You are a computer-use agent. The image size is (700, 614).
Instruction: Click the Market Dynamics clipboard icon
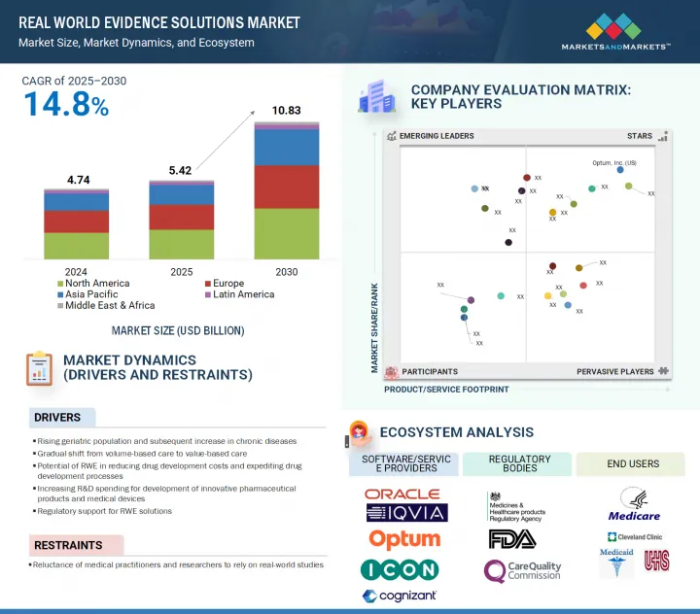[x=39, y=368]
